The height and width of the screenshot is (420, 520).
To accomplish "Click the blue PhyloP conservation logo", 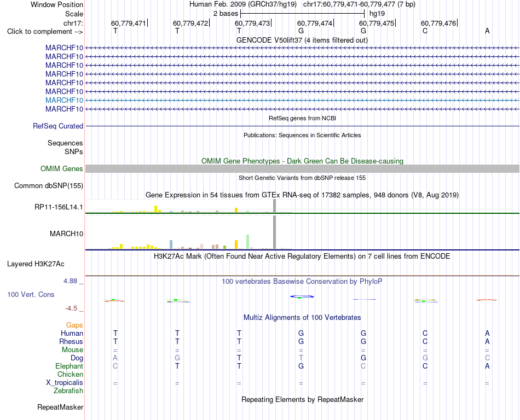I will coord(302,297).
